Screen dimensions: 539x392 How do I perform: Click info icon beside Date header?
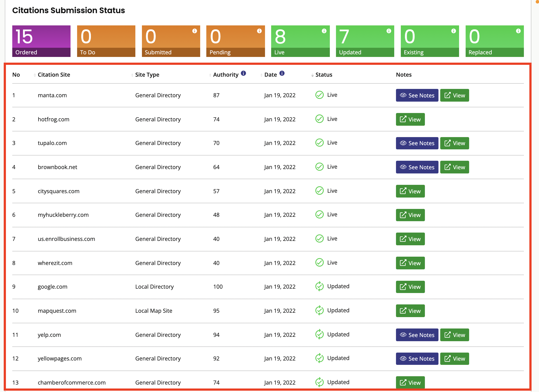[x=282, y=73]
